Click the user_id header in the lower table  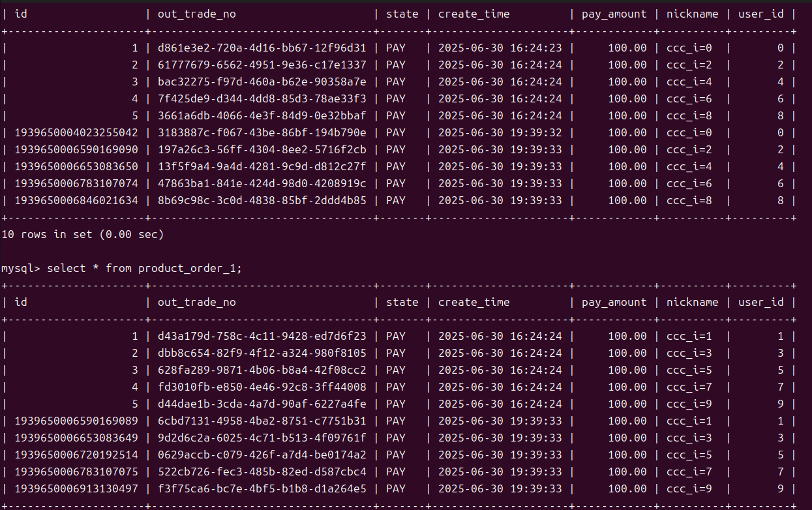pos(760,302)
